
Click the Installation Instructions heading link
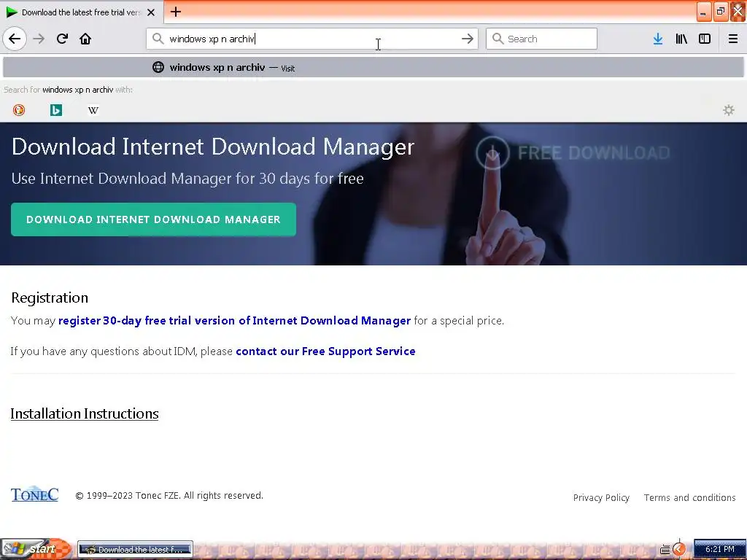pyautogui.click(x=85, y=413)
